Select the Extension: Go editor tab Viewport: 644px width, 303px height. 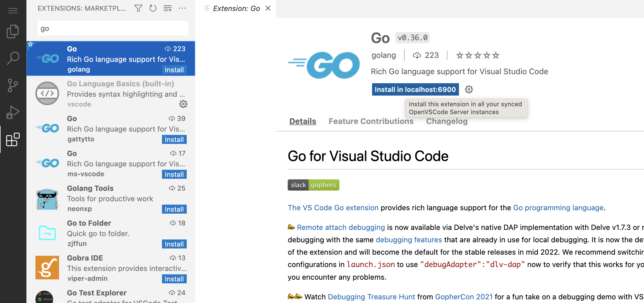pos(236,8)
